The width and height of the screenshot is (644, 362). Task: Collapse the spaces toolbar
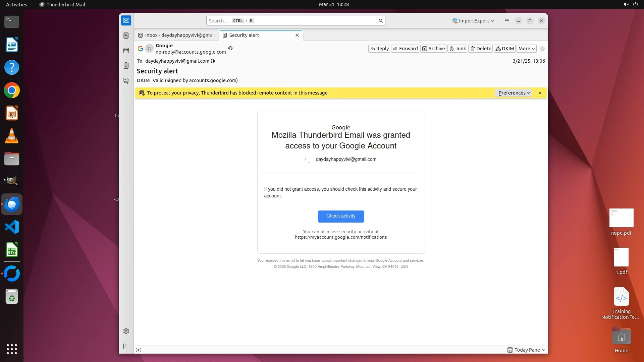tap(126, 346)
